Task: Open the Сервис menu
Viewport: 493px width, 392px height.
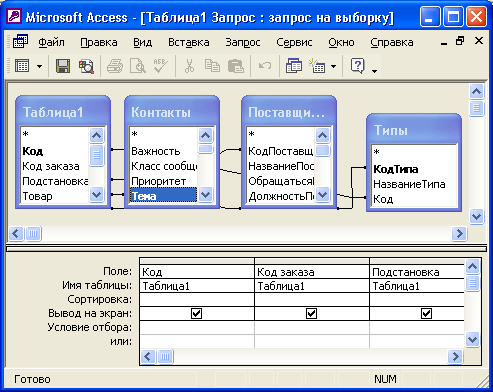Action: (x=294, y=42)
